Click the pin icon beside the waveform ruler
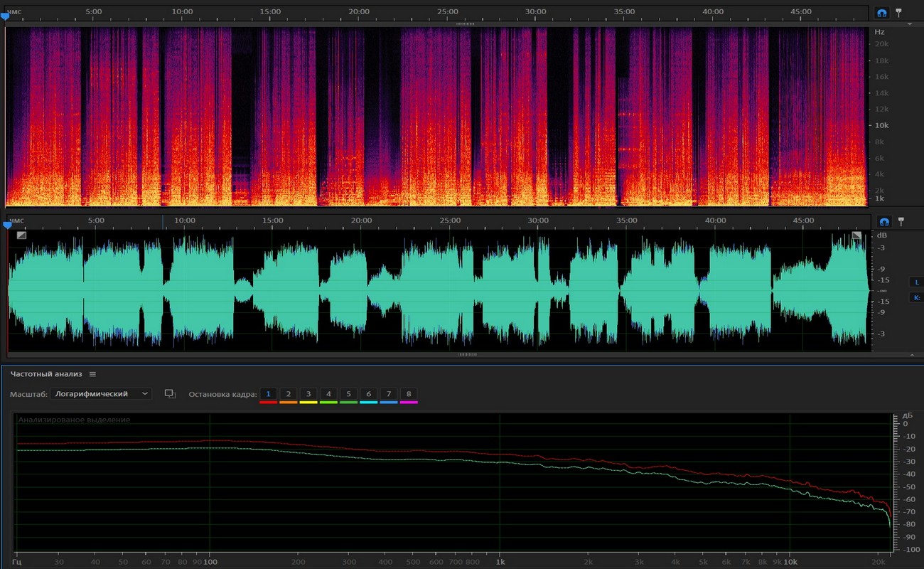This screenshot has height=569, width=924. coord(900,220)
